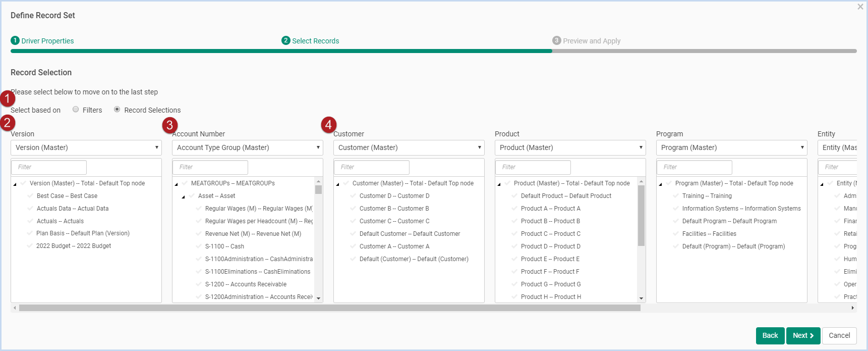Check the Default Product checkmark

(514, 195)
